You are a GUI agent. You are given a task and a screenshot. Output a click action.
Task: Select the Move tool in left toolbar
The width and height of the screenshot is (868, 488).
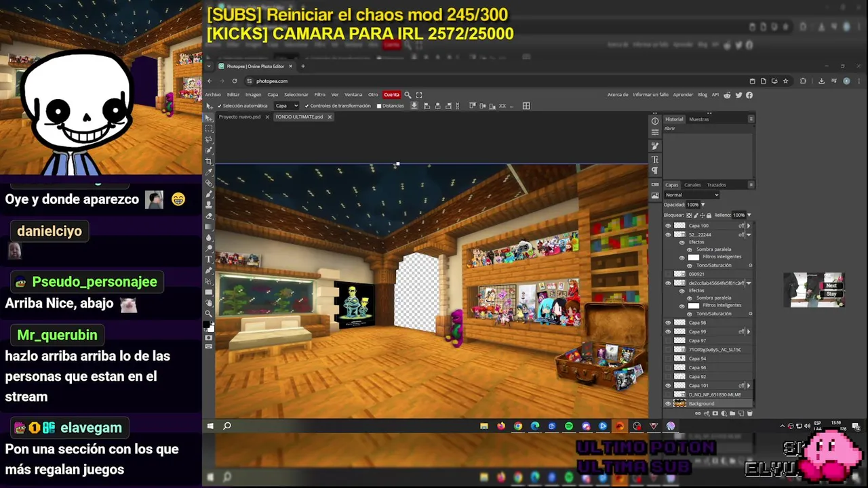coord(209,118)
